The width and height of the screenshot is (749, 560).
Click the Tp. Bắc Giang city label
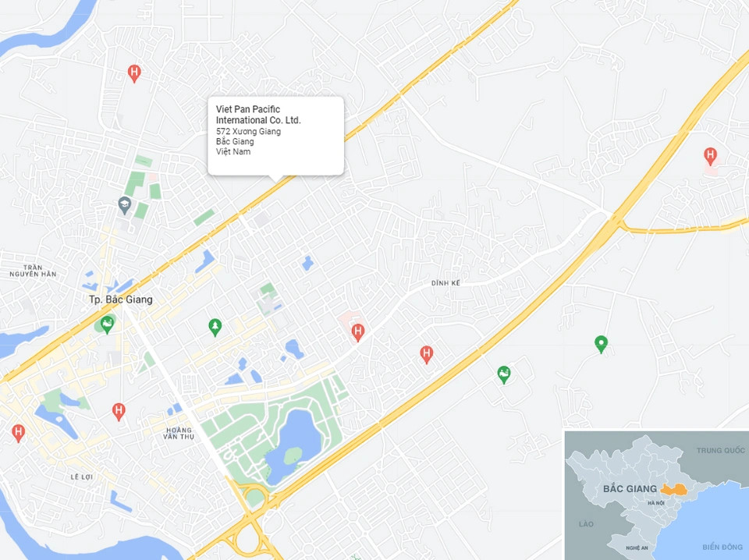[121, 299]
